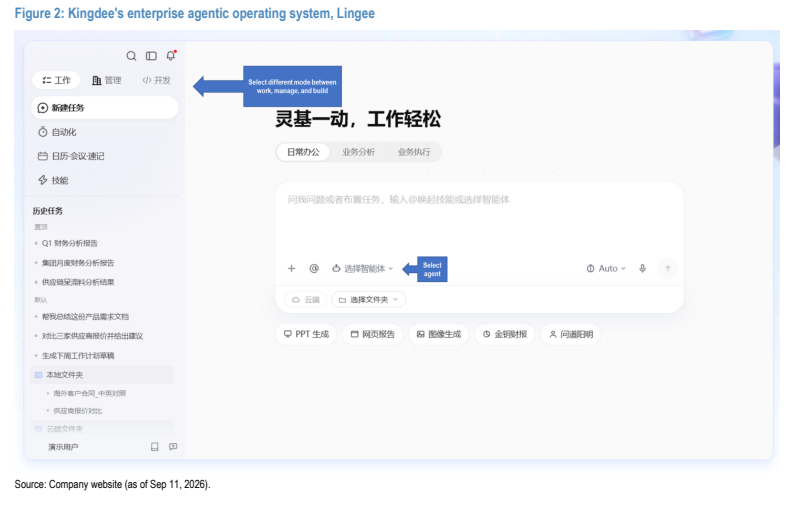Image resolution: width=794 pixels, height=505 pixels.
Task: Open the Auto model dropdown
Action: click(606, 268)
